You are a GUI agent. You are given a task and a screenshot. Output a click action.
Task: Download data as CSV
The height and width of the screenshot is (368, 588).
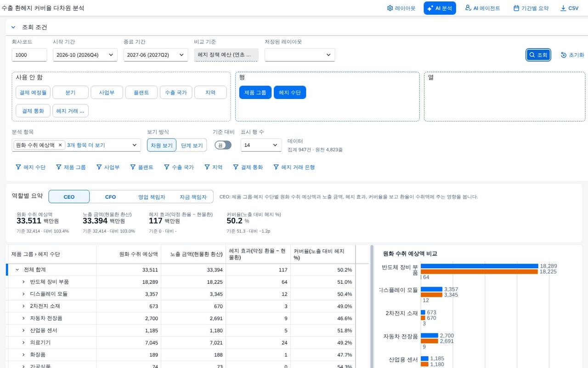[x=569, y=8]
